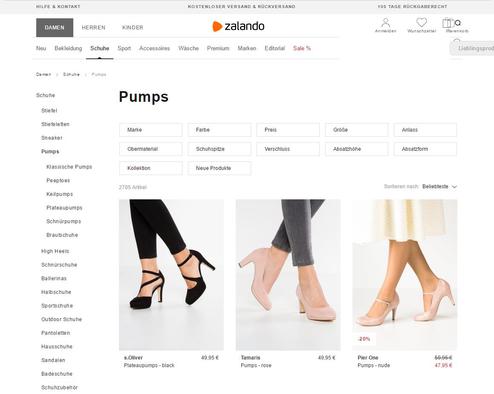Screen dimensions: 494x394
Task: Select Stiefel category in sidebar
Action: coord(49,110)
